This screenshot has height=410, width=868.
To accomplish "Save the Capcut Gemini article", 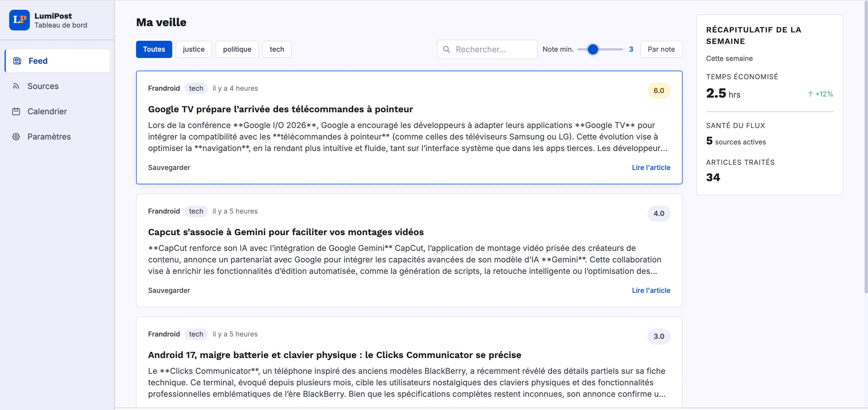I will [x=169, y=291].
